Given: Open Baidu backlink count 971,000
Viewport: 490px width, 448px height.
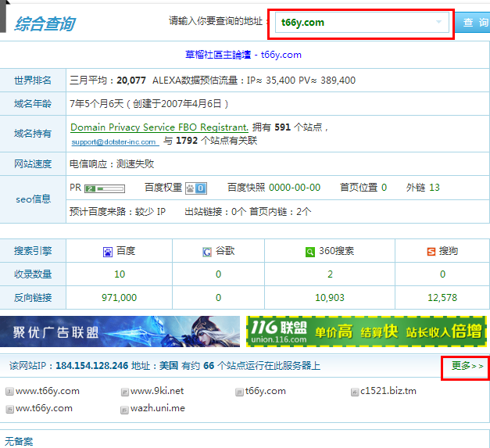Looking at the screenshot, I should pos(119,298).
